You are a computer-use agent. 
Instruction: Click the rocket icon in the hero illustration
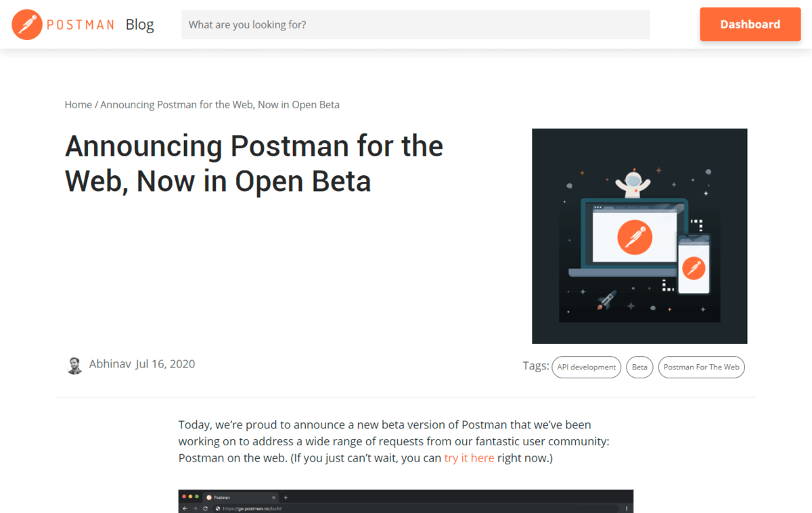click(606, 299)
